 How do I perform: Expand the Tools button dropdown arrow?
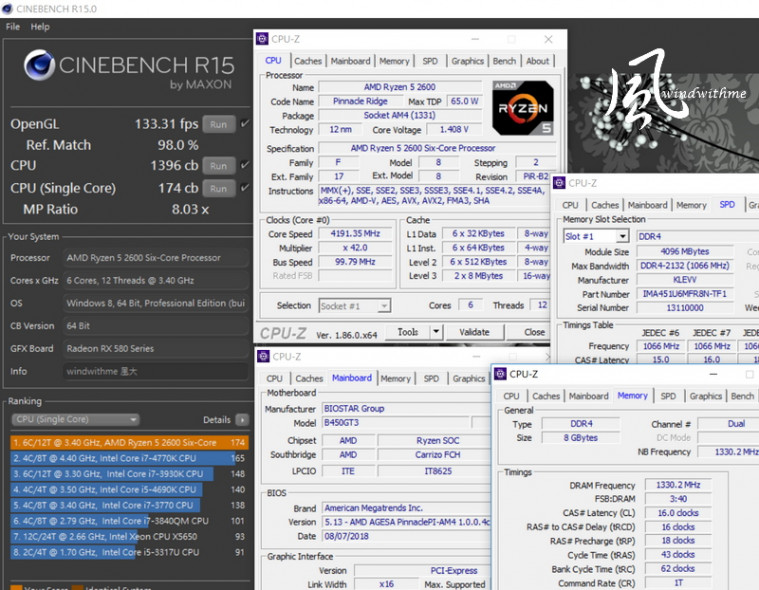pos(435,332)
